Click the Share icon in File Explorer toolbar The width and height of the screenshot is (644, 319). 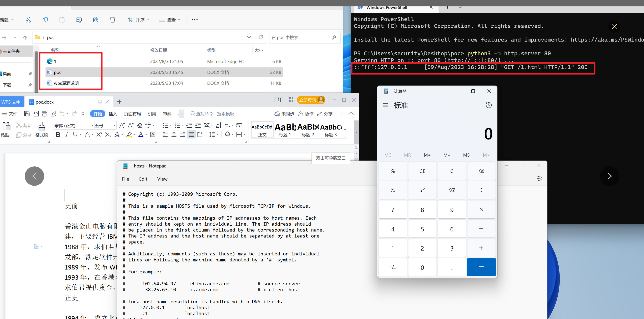coord(96,20)
